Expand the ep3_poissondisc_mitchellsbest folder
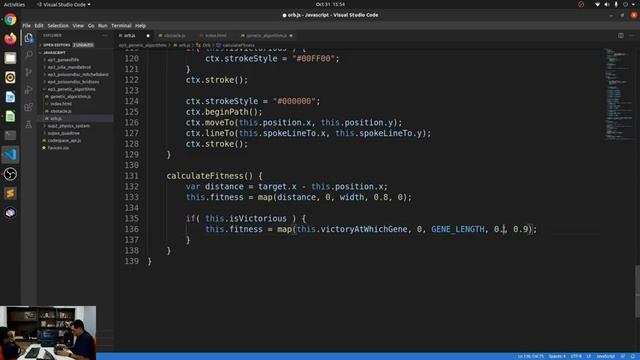Viewport: 640px width, 360px height. coord(78,75)
